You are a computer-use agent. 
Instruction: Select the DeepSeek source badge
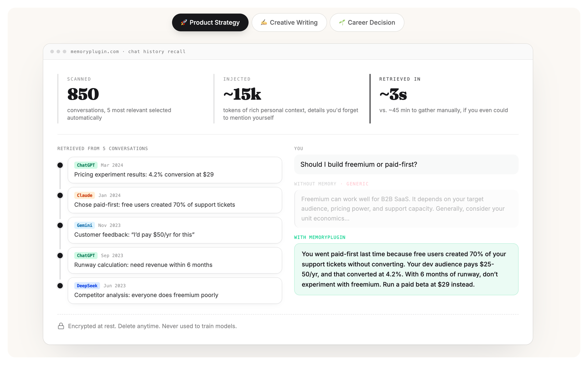coord(87,286)
